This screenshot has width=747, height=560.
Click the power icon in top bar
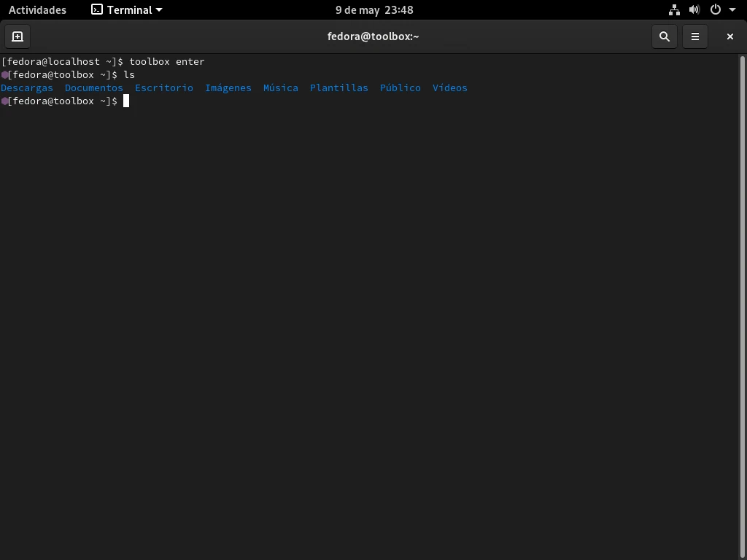point(716,10)
